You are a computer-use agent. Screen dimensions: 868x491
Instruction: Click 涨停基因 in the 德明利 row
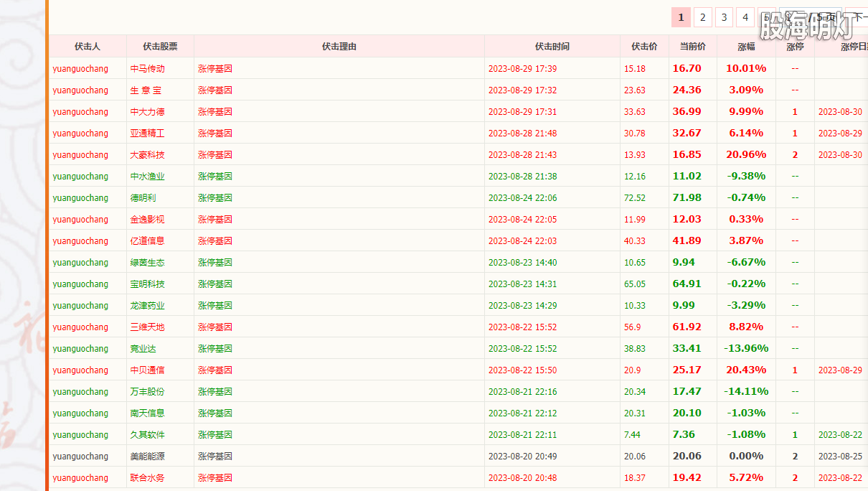215,198
